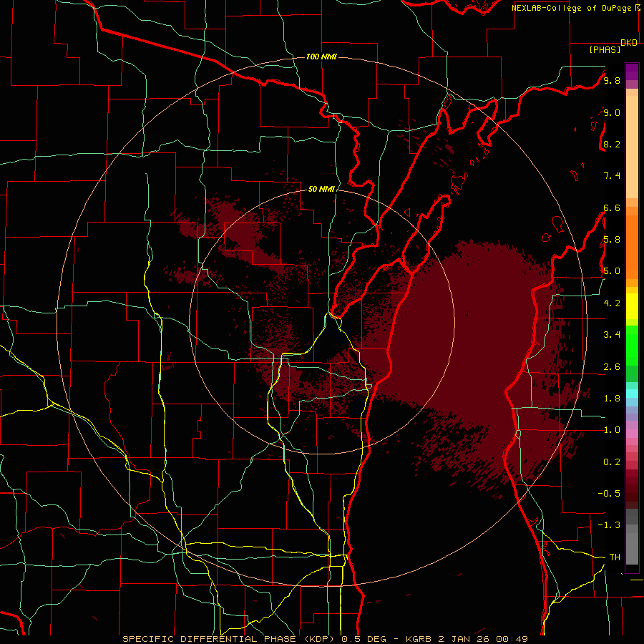Screen dimensions: 644x644
Task: Select the -1.3 scale label
Action: pyautogui.click(x=609, y=525)
